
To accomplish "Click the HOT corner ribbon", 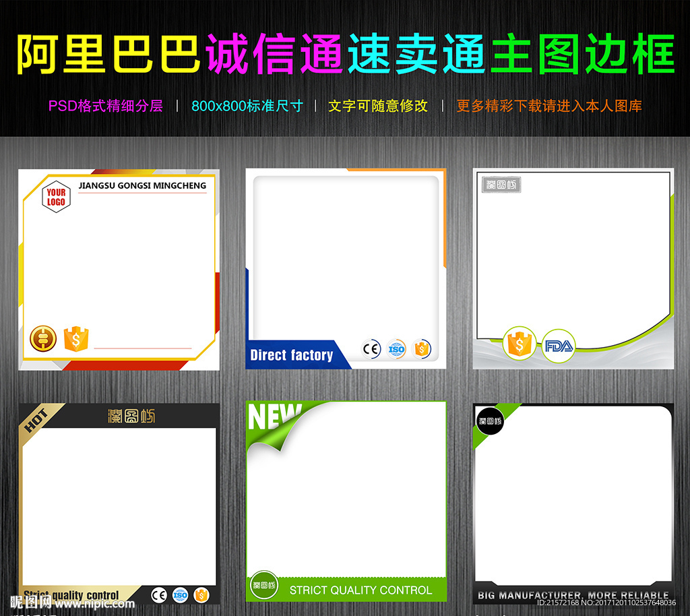I will click(x=38, y=420).
